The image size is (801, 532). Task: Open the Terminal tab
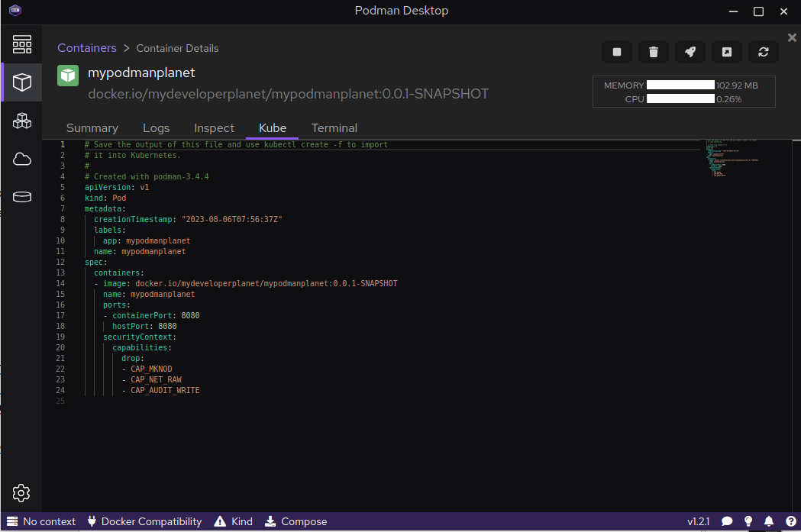pyautogui.click(x=334, y=128)
